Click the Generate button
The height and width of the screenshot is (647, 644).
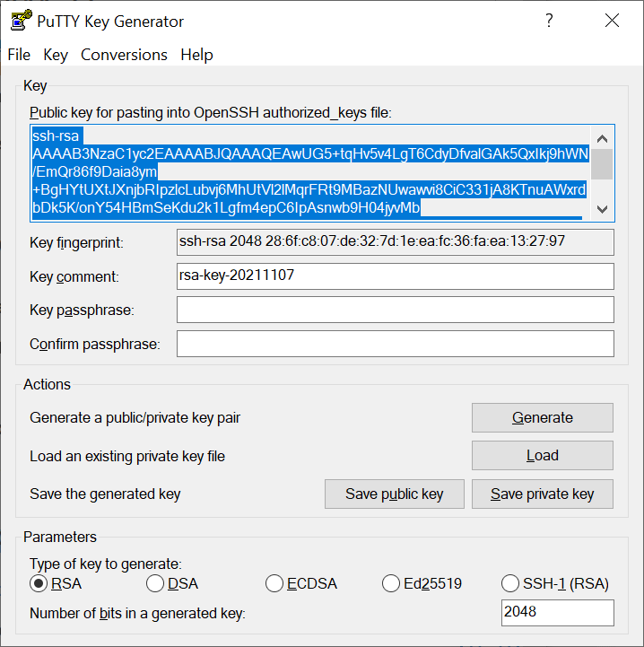pos(542,417)
